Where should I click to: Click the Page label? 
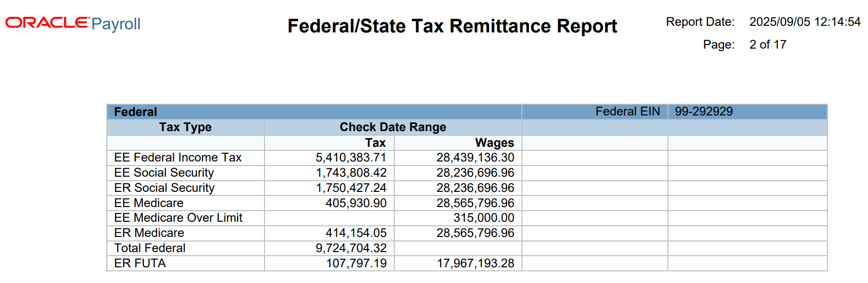(719, 45)
